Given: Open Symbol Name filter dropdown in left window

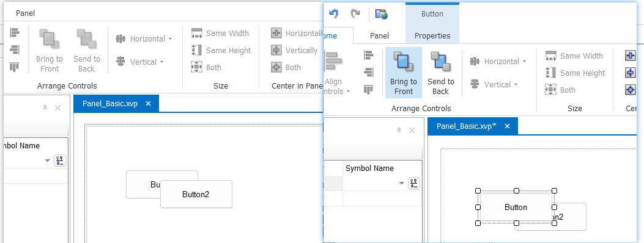Looking at the screenshot, I should point(47,161).
